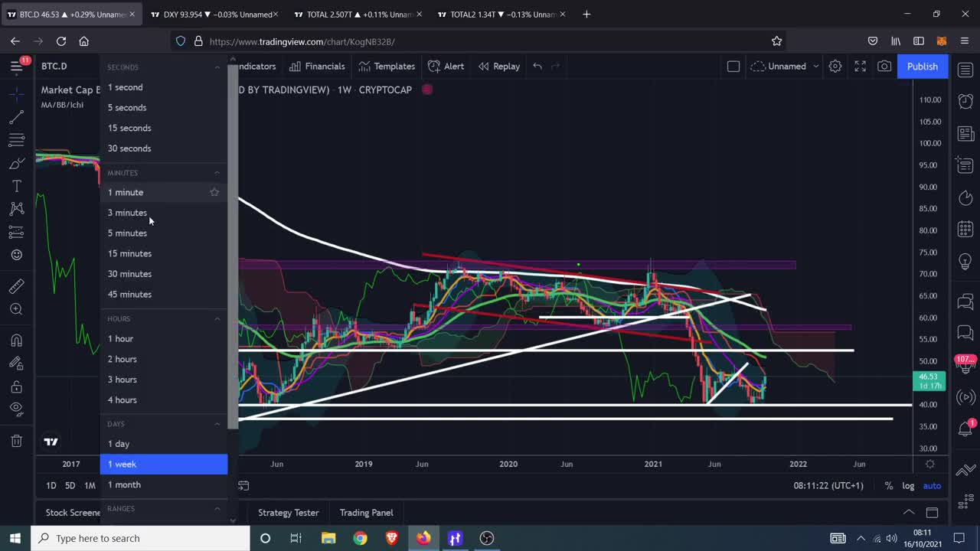This screenshot has width=980, height=551.
Task: Select the 1 month interval
Action: pos(164,484)
